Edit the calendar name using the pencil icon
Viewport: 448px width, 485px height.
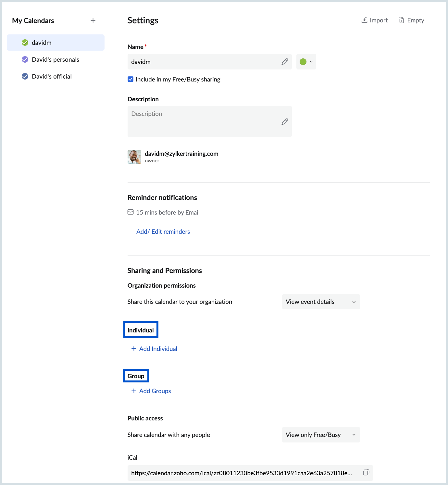285,61
